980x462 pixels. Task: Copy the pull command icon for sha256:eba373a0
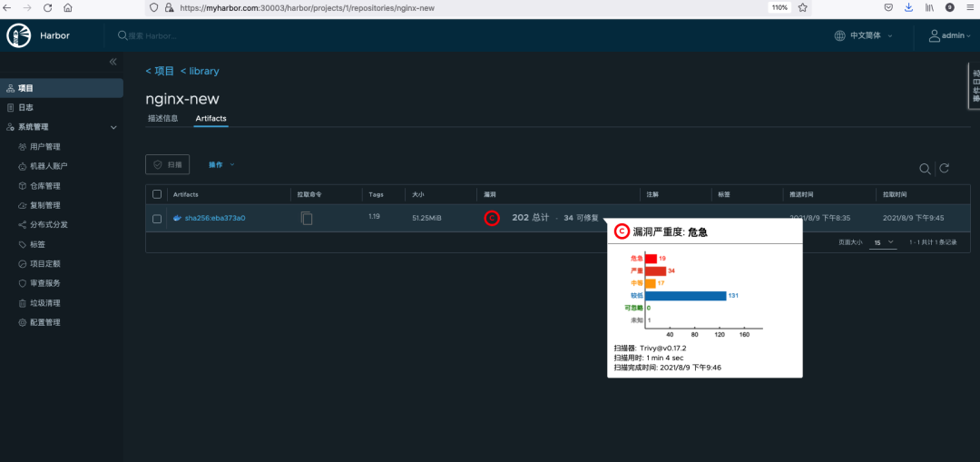(x=307, y=218)
